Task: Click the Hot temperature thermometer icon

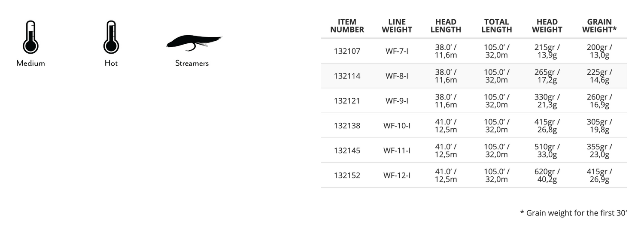Action: [x=111, y=37]
